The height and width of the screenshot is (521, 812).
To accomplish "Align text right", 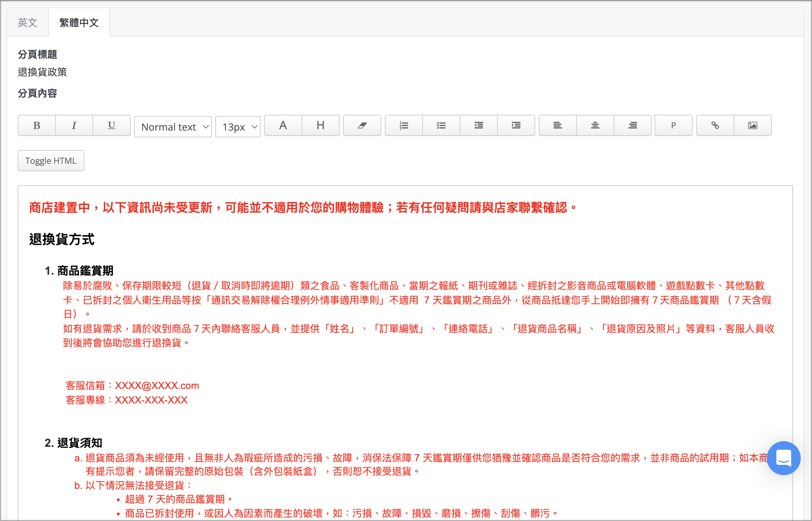I will (x=633, y=125).
